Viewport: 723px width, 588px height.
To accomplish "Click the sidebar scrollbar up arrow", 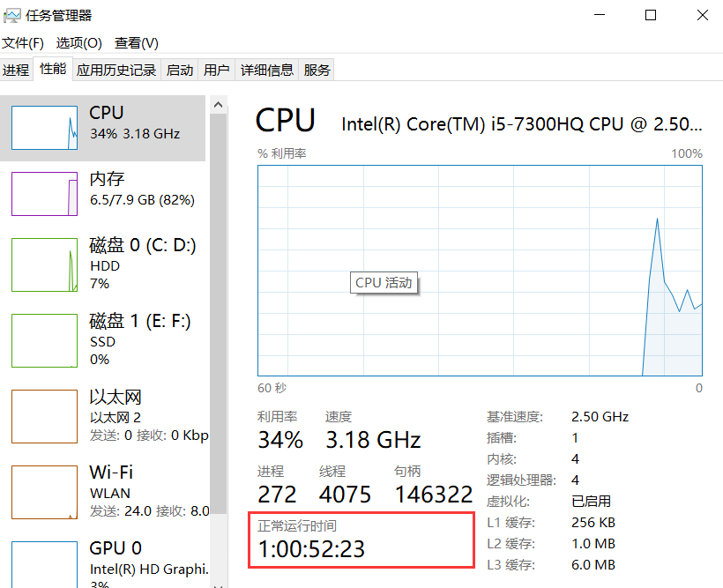I will coord(218,104).
